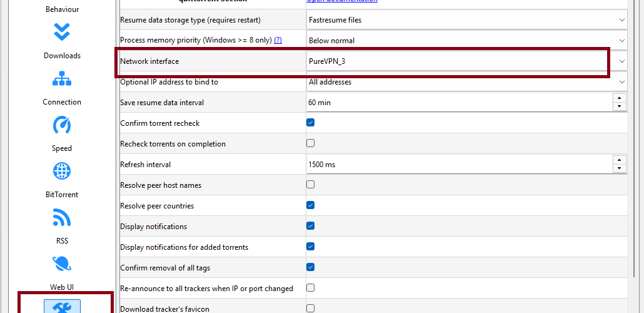
Task: Toggle Resolve peer countries checkbox
Action: (x=311, y=205)
